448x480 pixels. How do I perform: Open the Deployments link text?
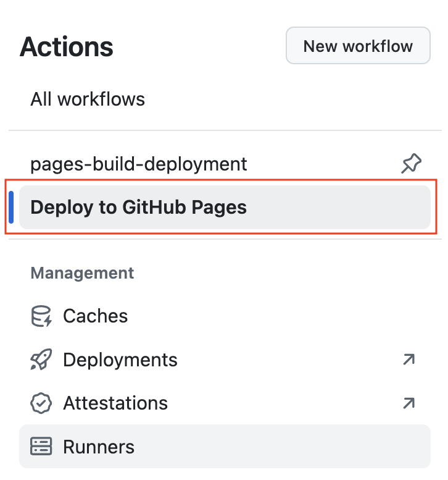[120, 360]
